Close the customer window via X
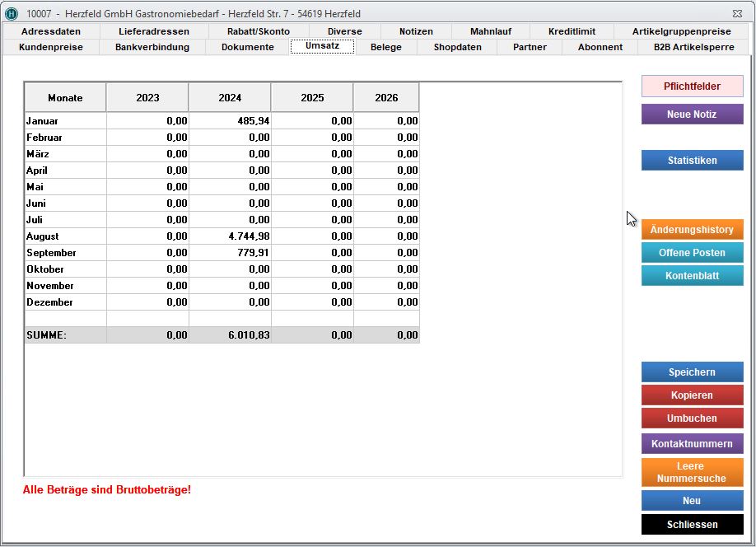The height and width of the screenshot is (547, 756). pos(736,14)
